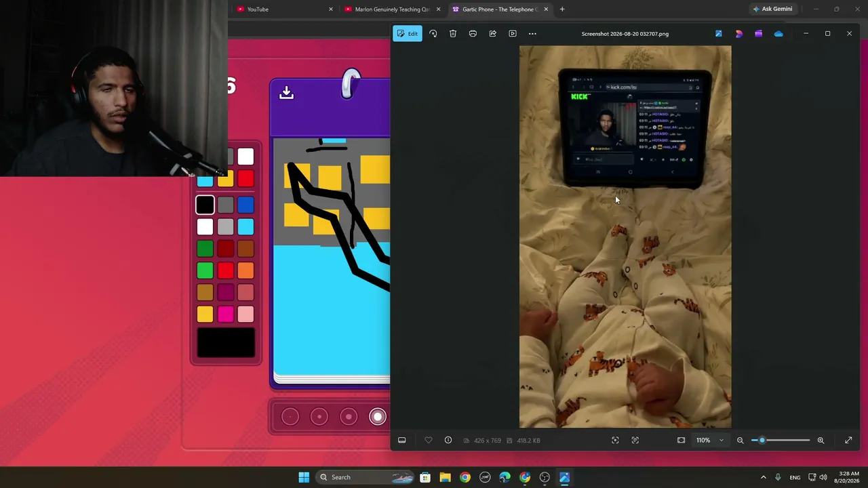The height and width of the screenshot is (488, 868).
Task: Choose the orange color swatch
Action: pos(246,270)
